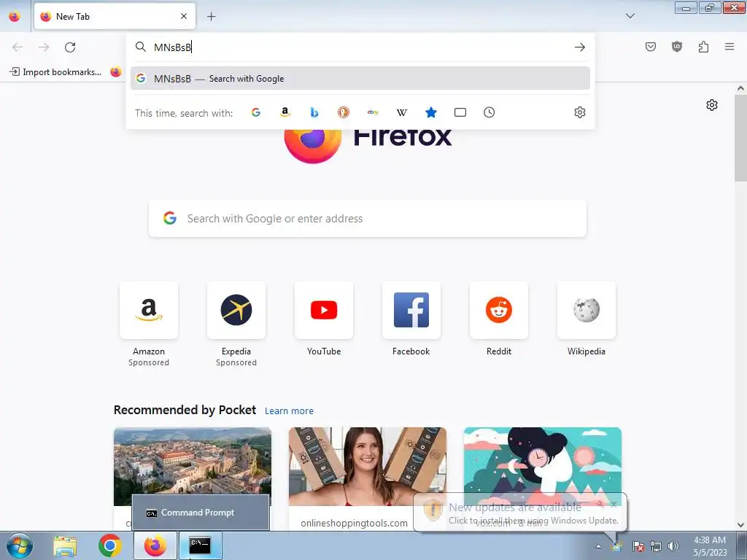
Task: Open the onlineshoppingtools.com Pocket story
Action: [x=368, y=478]
